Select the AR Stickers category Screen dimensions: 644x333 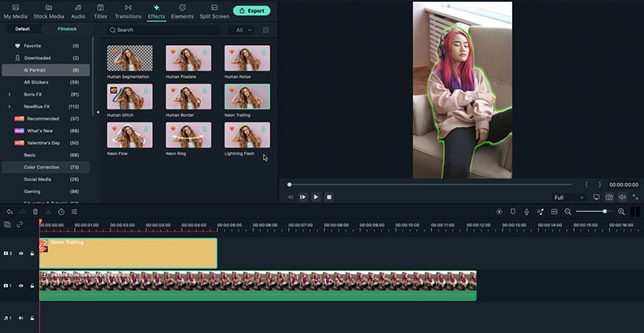(46, 82)
